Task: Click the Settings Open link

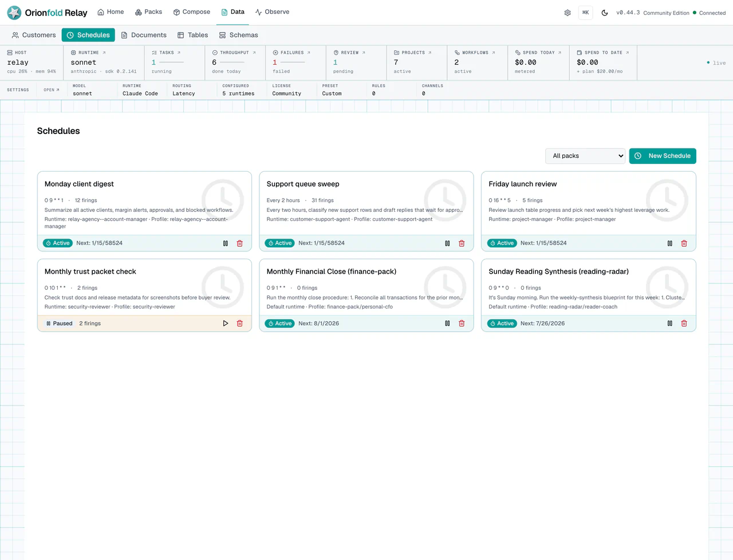Action: [52, 90]
